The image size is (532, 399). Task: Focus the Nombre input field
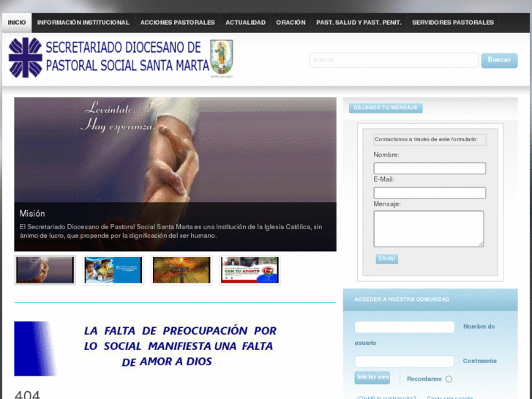point(430,168)
